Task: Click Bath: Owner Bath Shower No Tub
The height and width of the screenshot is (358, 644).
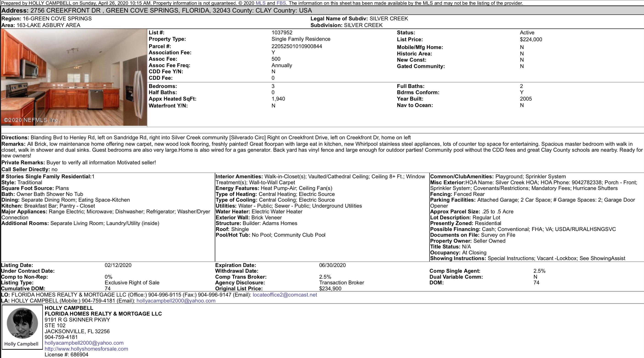Action: (42, 194)
